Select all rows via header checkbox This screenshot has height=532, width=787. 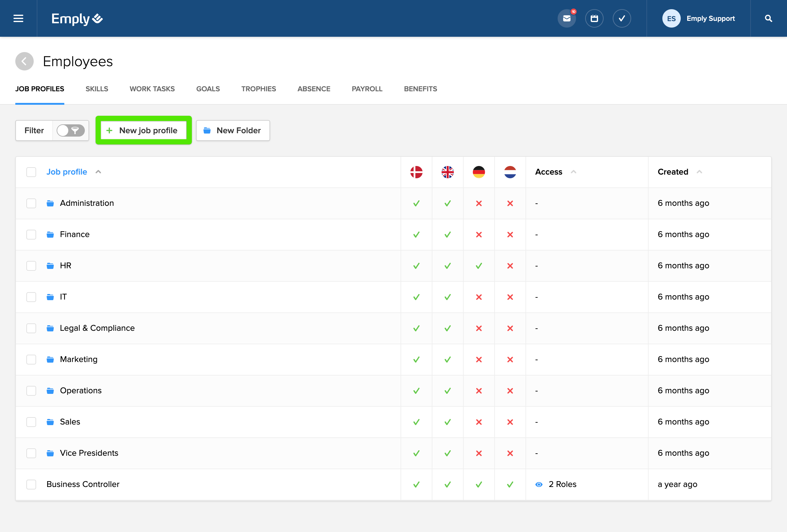(x=31, y=172)
